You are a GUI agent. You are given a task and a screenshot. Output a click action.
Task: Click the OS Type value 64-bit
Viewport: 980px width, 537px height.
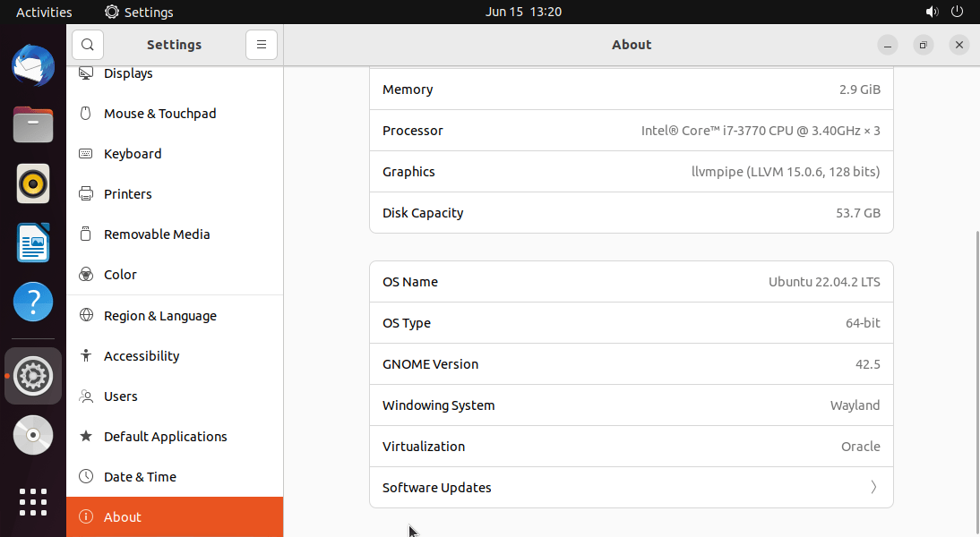(x=863, y=323)
